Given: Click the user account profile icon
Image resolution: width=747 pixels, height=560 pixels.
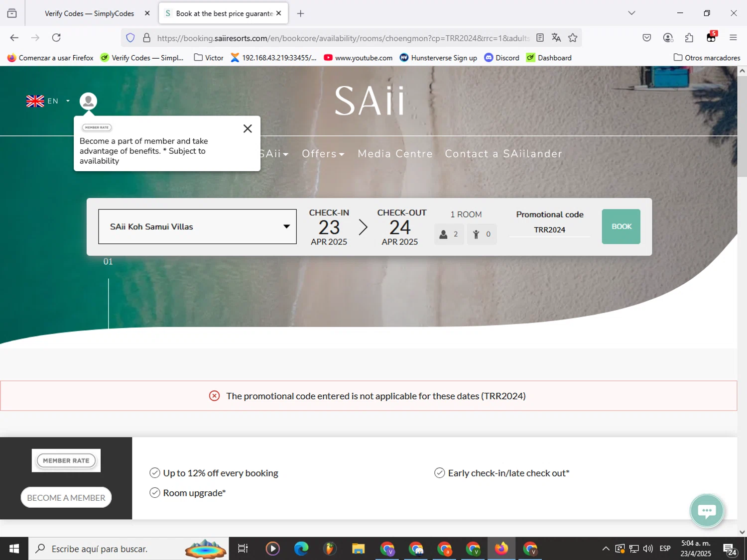Looking at the screenshot, I should pyautogui.click(x=88, y=101).
